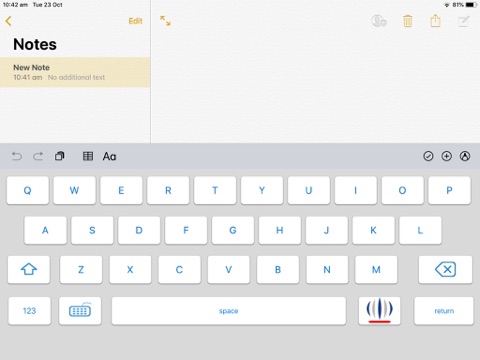Tap the return key
The width and height of the screenshot is (480, 360).
444,311
